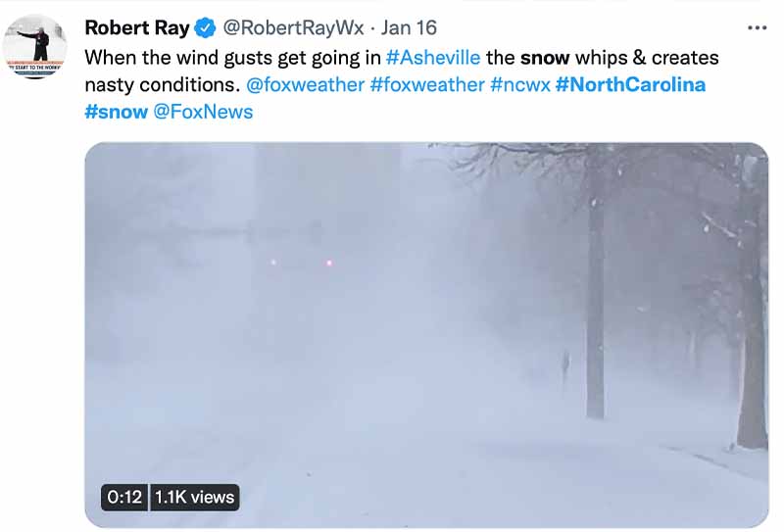Click the #ncwx hashtag

520,85
